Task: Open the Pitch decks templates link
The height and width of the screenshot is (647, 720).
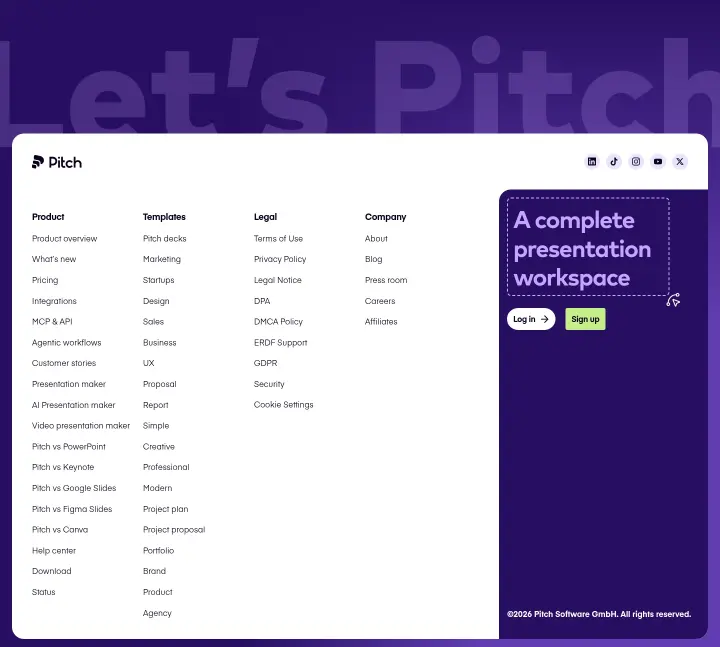Action: (x=164, y=239)
